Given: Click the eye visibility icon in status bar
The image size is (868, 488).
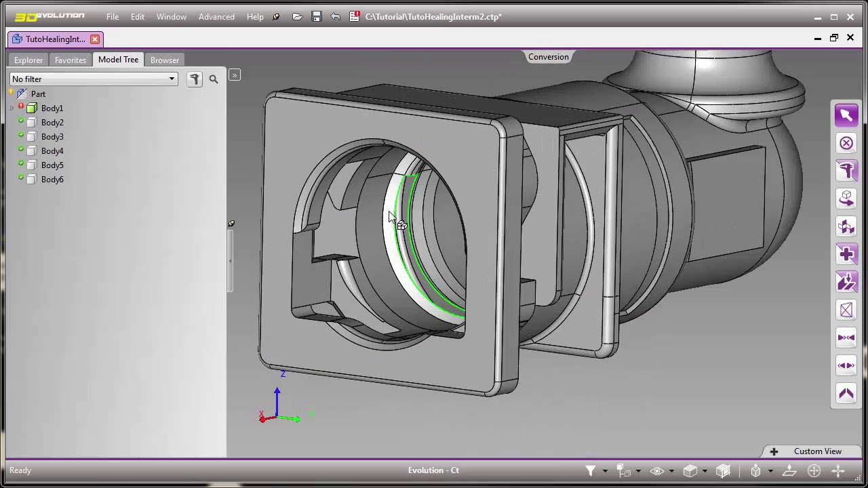Looking at the screenshot, I should [x=657, y=470].
